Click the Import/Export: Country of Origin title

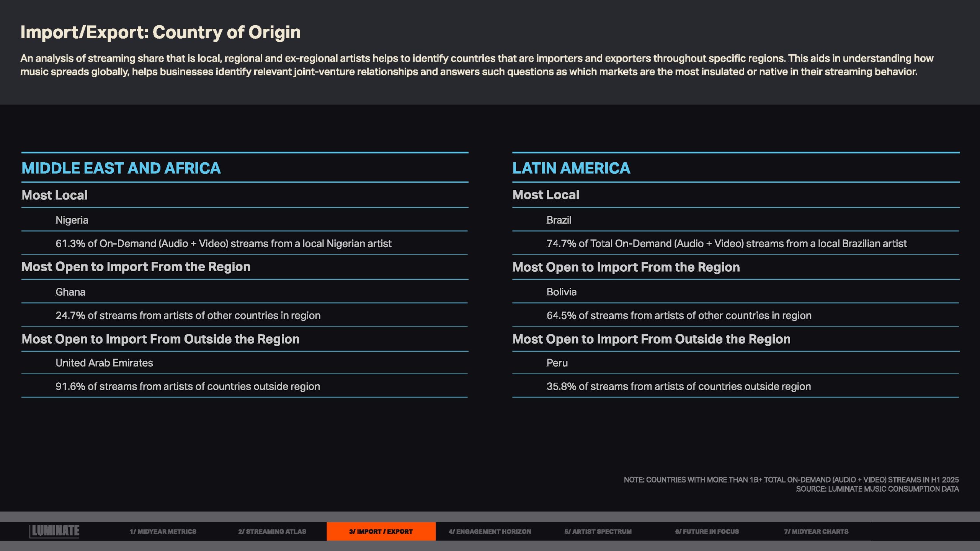pyautogui.click(x=160, y=32)
